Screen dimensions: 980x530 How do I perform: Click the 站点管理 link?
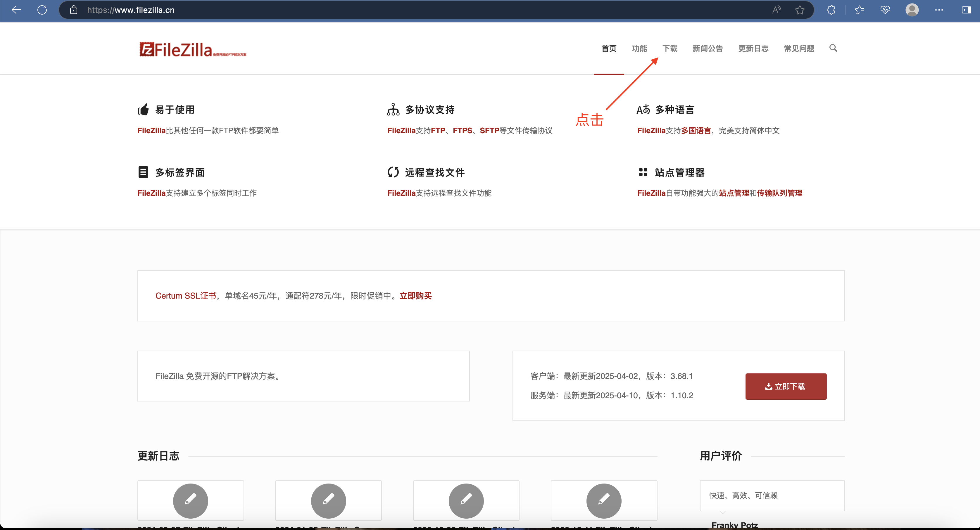(734, 193)
